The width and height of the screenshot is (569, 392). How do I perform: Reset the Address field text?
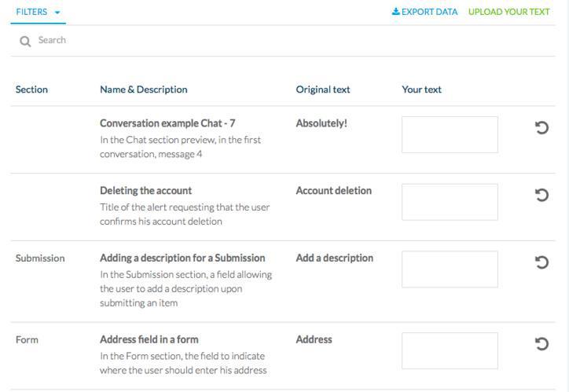(x=541, y=344)
